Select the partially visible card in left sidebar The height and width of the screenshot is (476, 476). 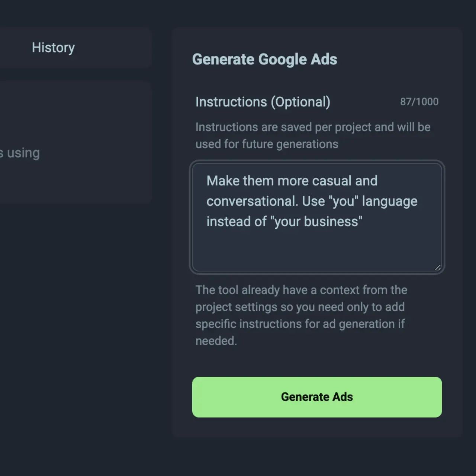click(x=74, y=141)
